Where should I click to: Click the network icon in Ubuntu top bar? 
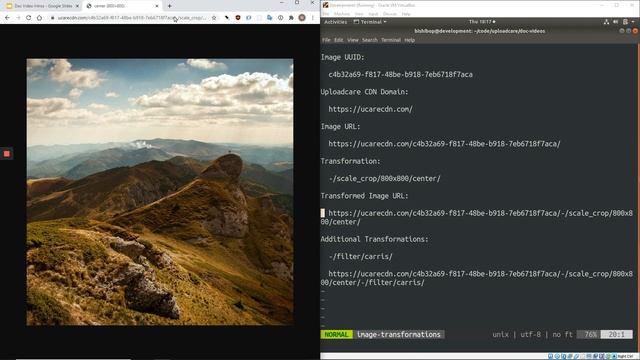tap(606, 22)
